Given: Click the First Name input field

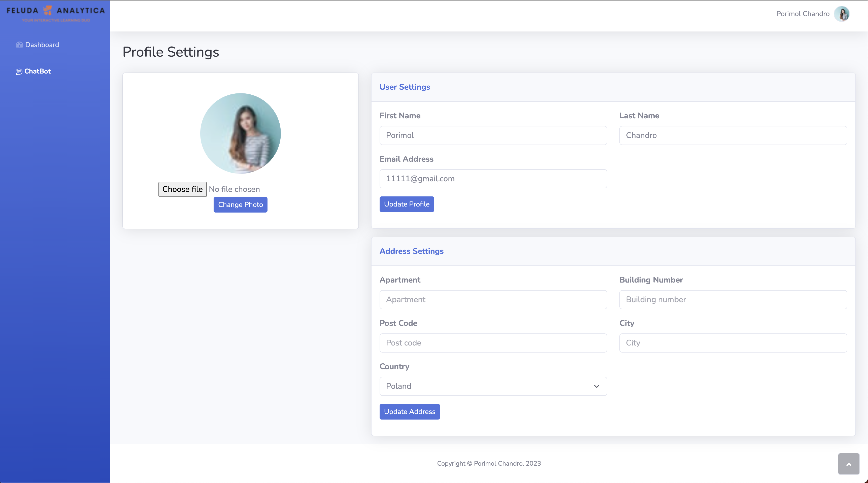Looking at the screenshot, I should click(493, 135).
